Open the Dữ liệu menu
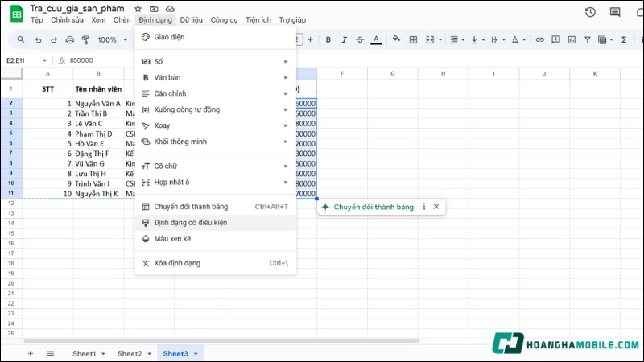Viewport: 644px width, 362px height. point(192,19)
